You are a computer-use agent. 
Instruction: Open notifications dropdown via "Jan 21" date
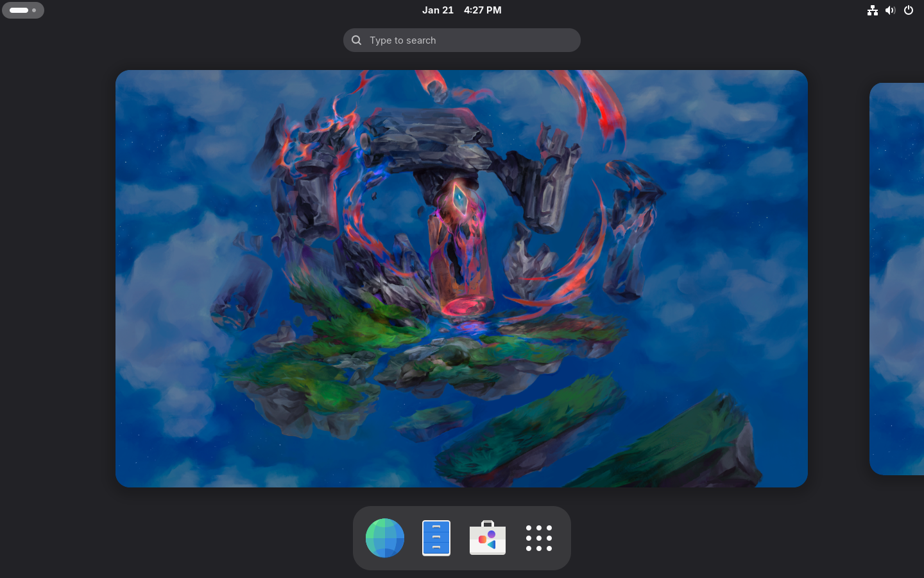(438, 10)
